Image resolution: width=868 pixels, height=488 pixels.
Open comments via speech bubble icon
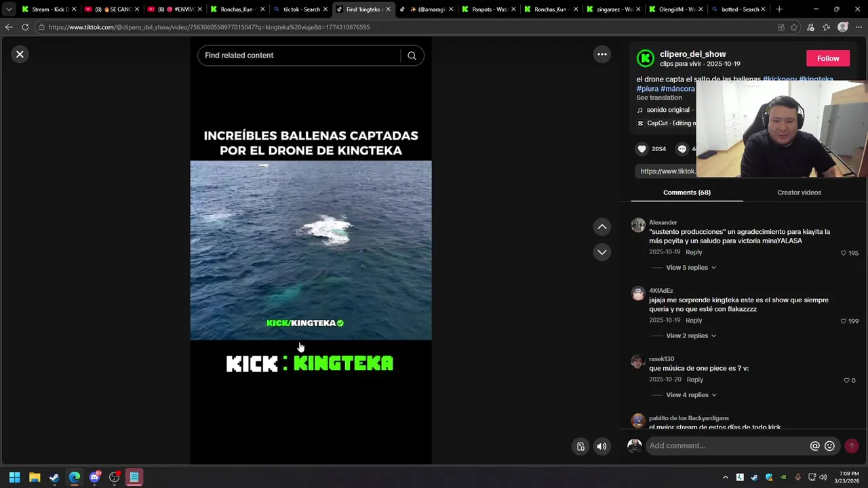682,149
